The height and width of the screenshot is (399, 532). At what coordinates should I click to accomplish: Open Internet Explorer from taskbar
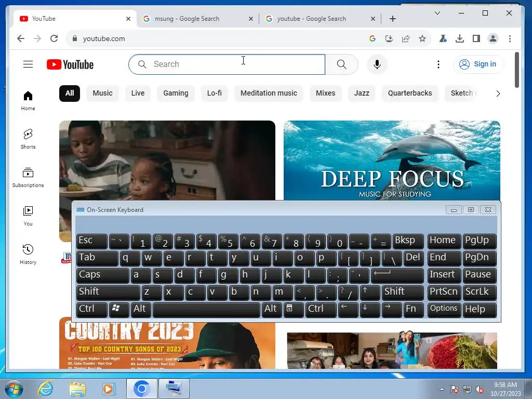[45, 389]
